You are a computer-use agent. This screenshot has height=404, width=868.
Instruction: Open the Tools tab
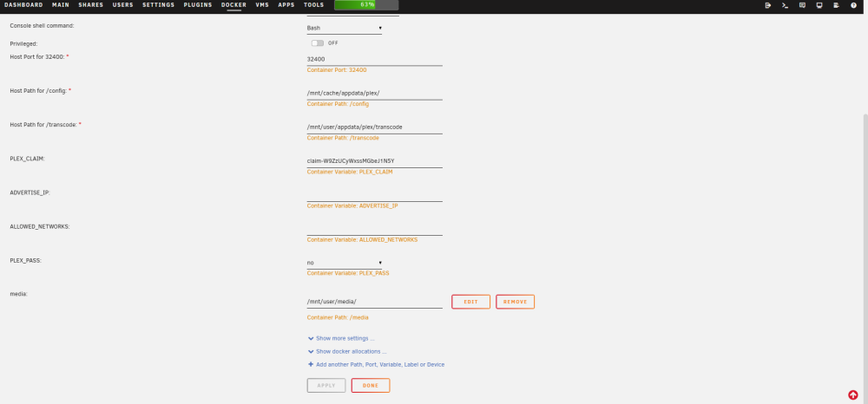314,5
